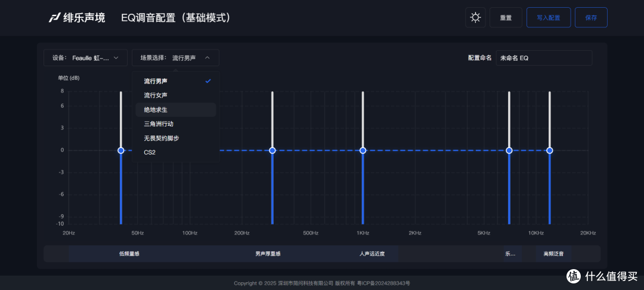The image size is (644, 290).
Task: Click the 写入配置 button
Action: point(549,18)
